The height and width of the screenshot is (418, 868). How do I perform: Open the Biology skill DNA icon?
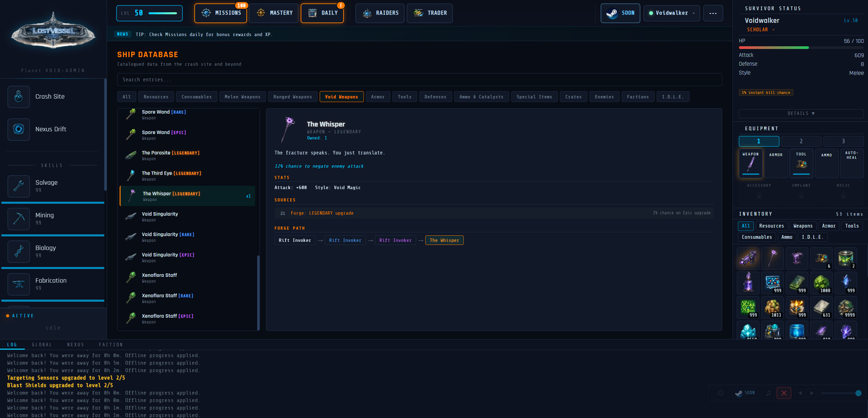(x=19, y=252)
